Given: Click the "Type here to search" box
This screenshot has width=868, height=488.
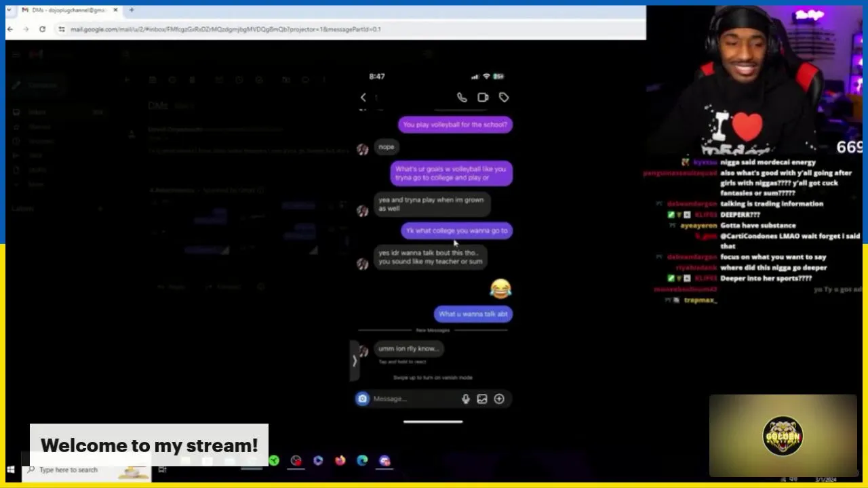Looking at the screenshot, I should coord(87,470).
